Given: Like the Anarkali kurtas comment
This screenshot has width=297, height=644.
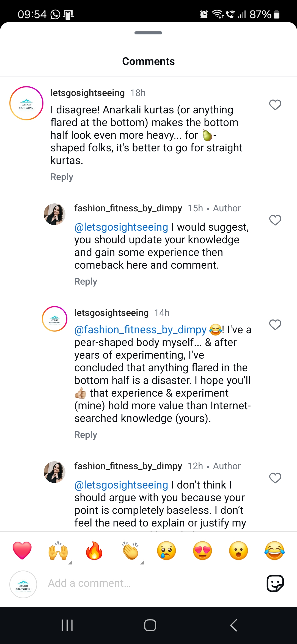Looking at the screenshot, I should 275,105.
